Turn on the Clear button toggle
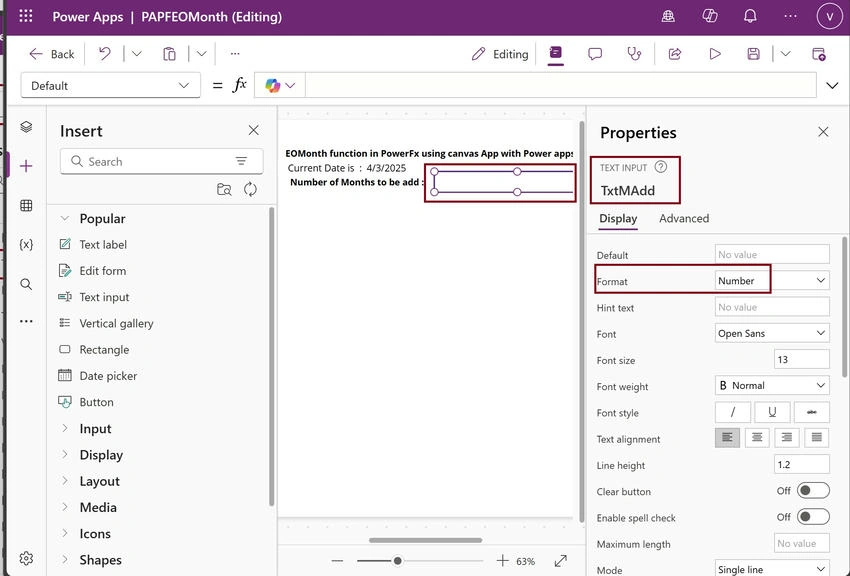Screen dimensions: 850x576 coord(813,490)
